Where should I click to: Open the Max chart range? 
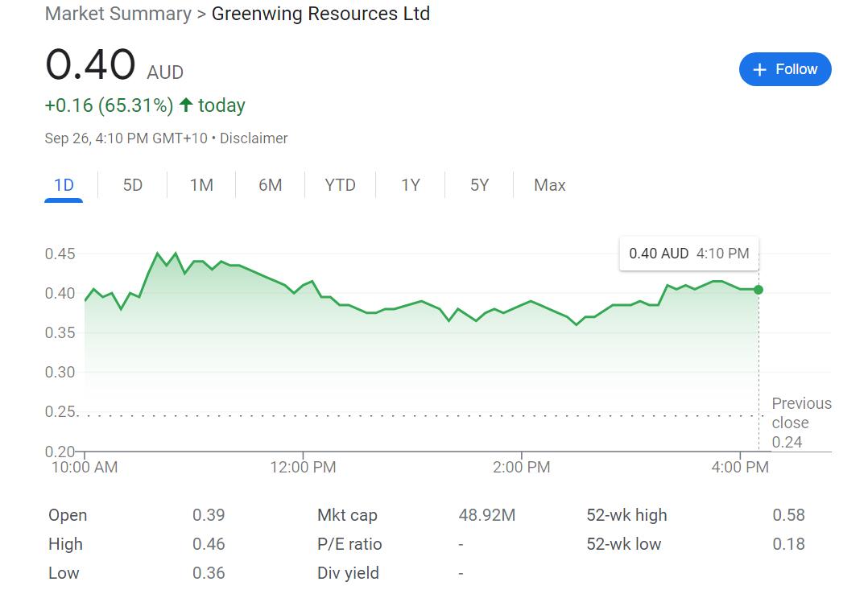click(548, 185)
